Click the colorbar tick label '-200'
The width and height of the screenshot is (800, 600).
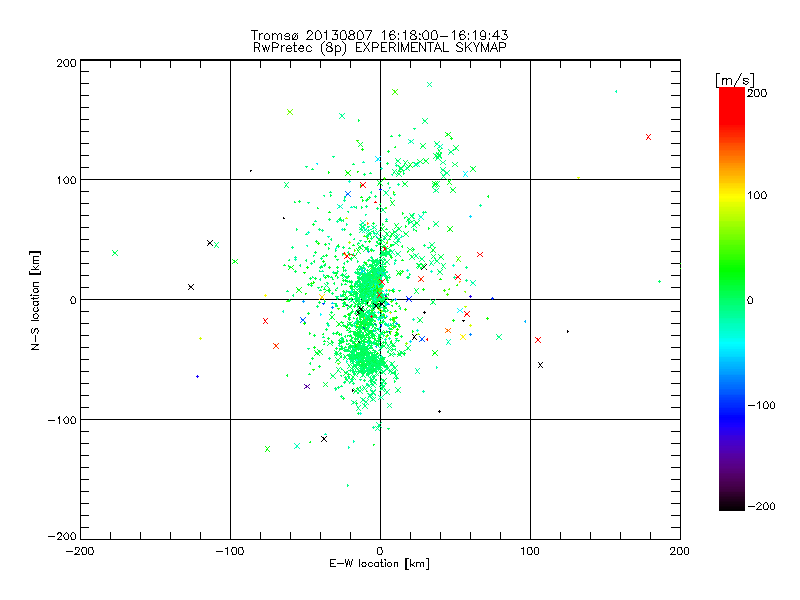(761, 506)
